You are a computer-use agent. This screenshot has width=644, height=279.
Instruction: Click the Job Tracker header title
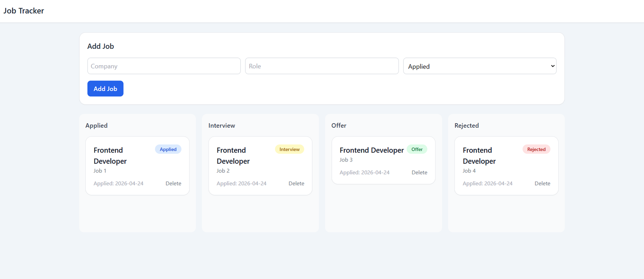[24, 11]
